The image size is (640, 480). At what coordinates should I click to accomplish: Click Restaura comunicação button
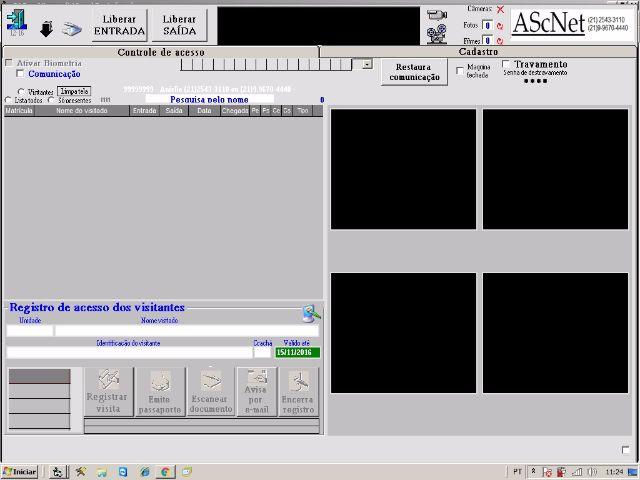coord(414,72)
